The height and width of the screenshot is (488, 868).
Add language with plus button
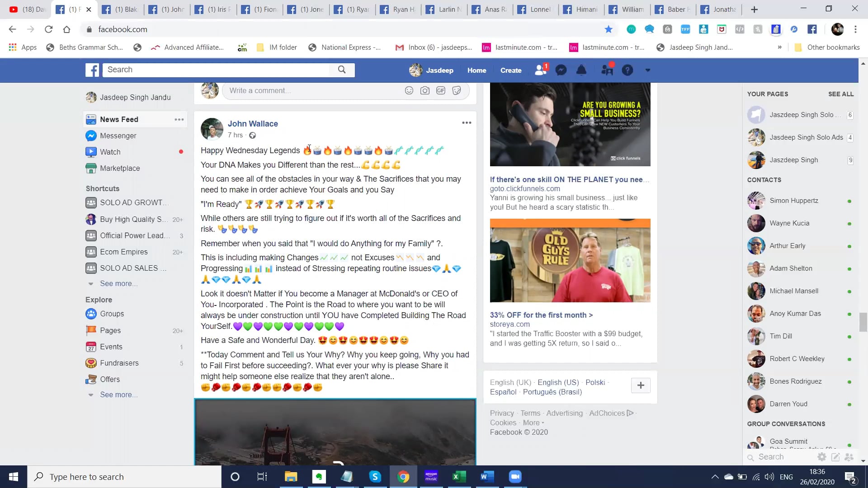[641, 385]
